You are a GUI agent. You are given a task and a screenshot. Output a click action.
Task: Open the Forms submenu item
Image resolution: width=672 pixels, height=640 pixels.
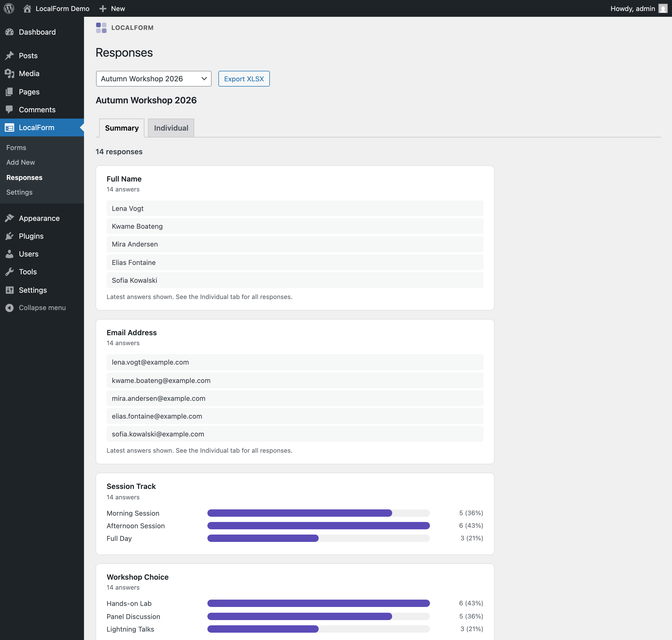[x=16, y=148]
